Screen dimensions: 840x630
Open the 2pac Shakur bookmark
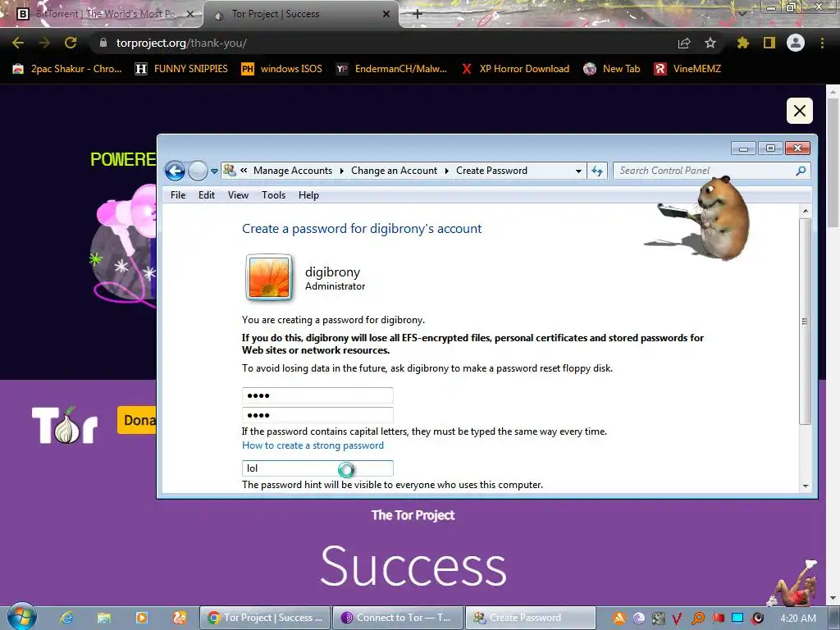pyautogui.click(x=67, y=69)
